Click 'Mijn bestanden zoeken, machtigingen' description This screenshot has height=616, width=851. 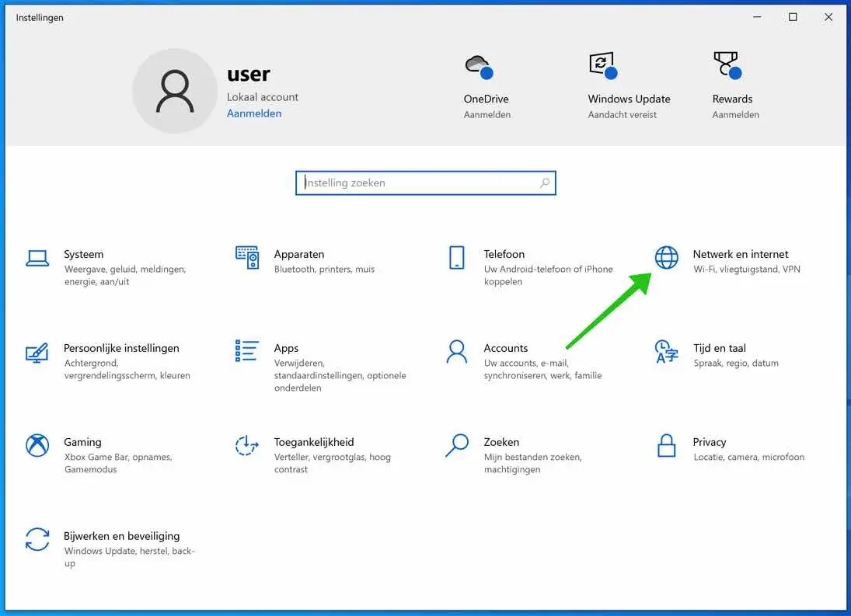[533, 463]
